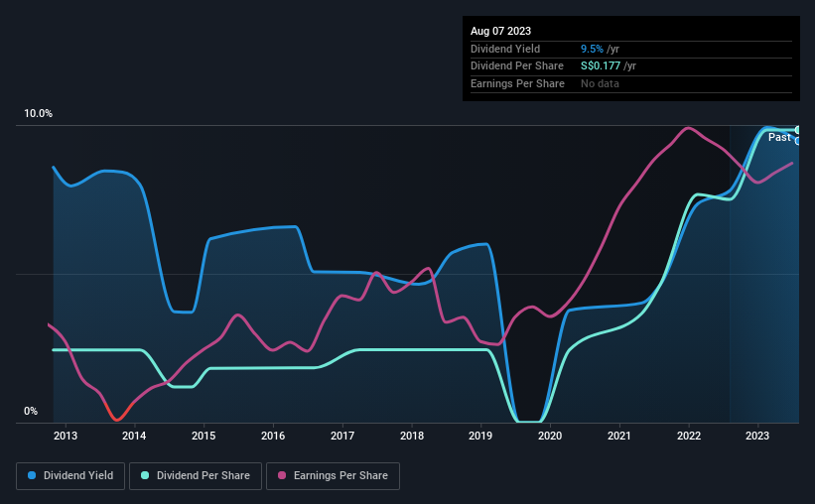Select the 2023 x-axis label
This screenshot has width=815, height=504.
click(x=757, y=436)
